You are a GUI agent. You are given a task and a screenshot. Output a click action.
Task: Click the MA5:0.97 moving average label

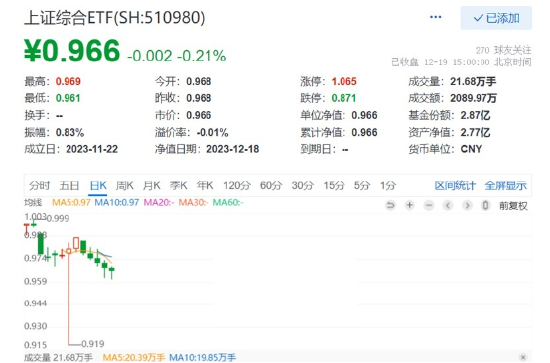[x=71, y=202]
